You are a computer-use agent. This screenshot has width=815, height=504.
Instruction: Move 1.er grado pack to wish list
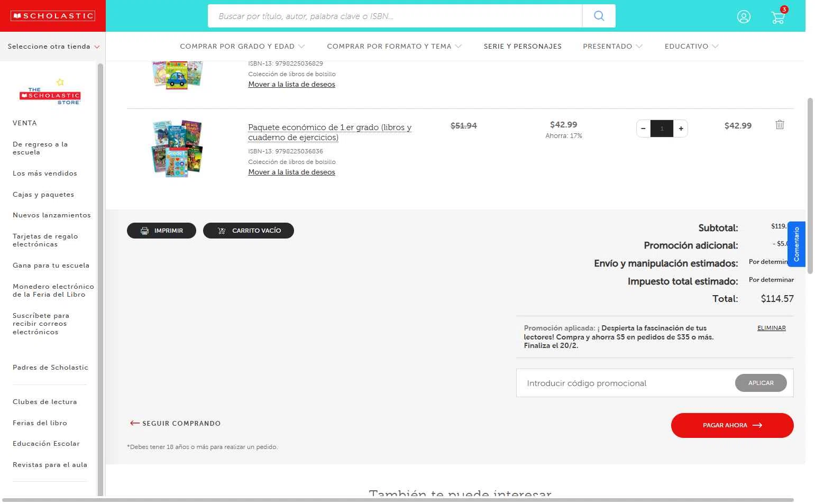(291, 172)
